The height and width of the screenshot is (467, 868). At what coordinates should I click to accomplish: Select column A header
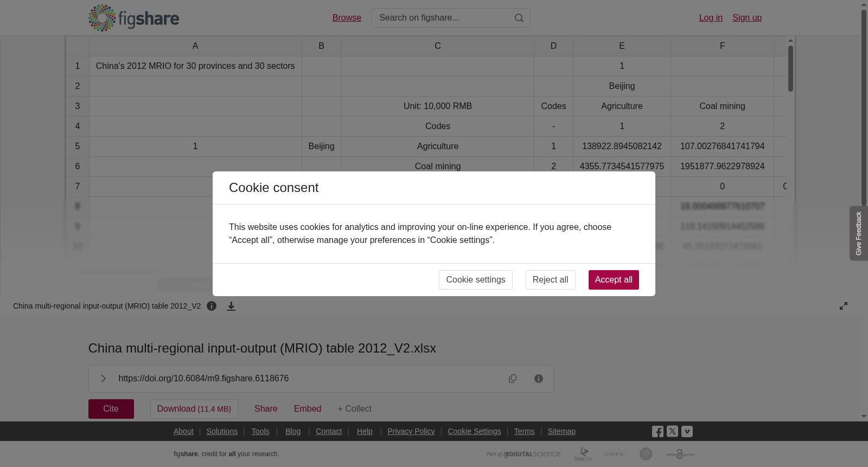pyautogui.click(x=195, y=46)
